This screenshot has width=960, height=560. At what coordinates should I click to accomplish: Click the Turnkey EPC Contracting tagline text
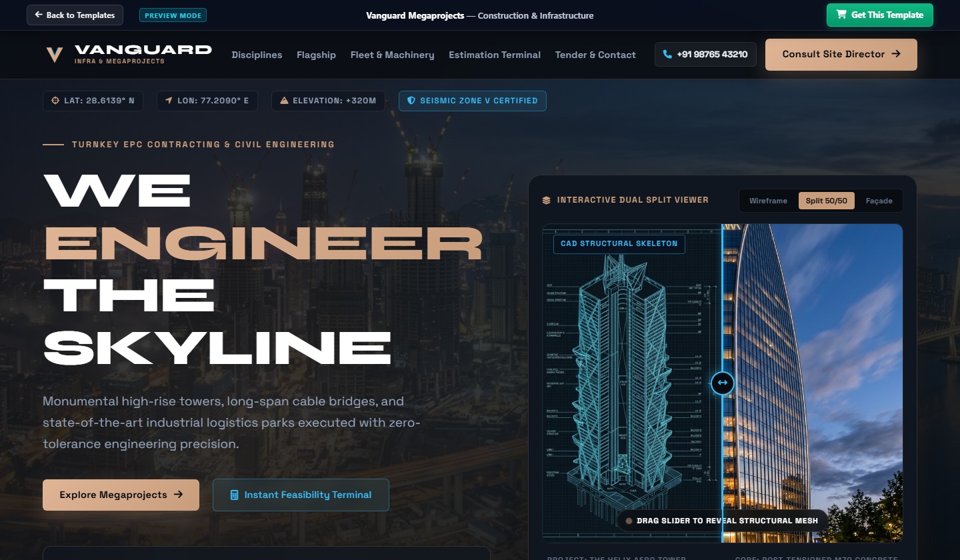click(x=203, y=144)
